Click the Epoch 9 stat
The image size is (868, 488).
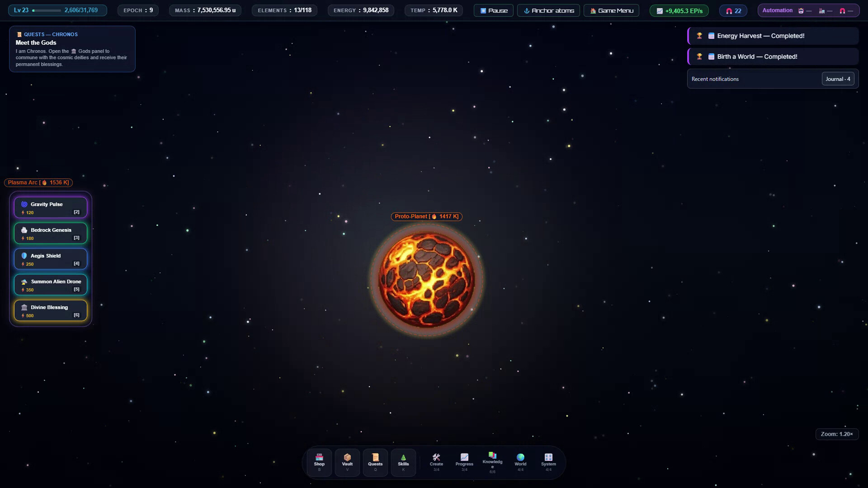[x=138, y=10]
